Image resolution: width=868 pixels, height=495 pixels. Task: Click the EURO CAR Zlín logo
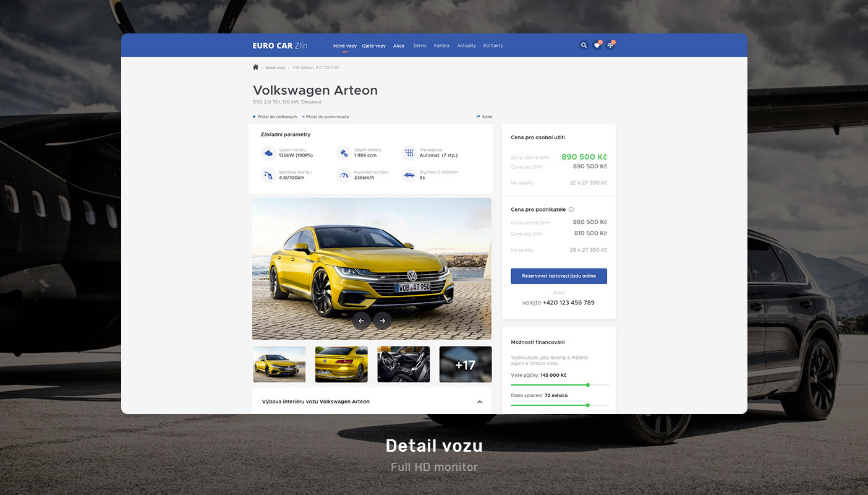(x=280, y=46)
